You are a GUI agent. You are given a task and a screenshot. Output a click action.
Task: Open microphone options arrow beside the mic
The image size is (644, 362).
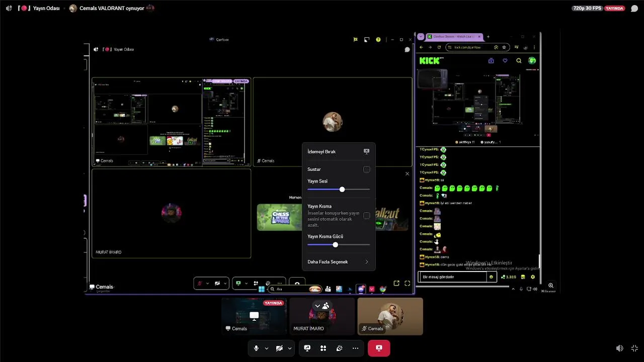266,348
